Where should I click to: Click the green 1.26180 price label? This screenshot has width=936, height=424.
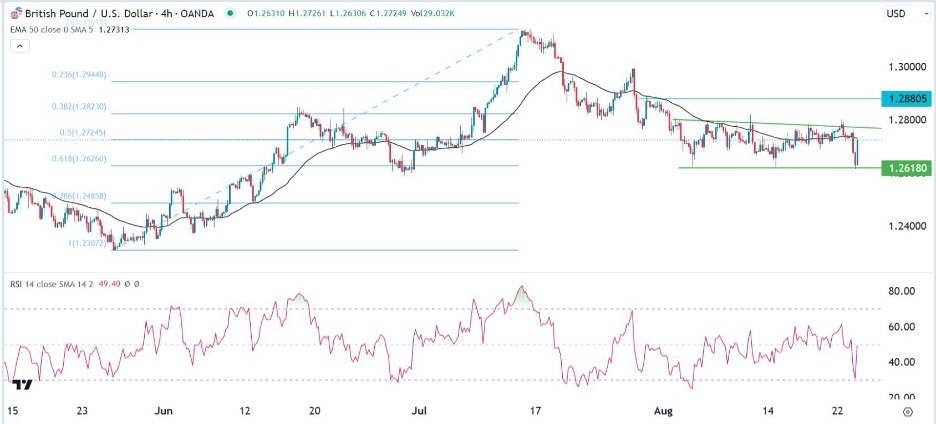pos(904,169)
